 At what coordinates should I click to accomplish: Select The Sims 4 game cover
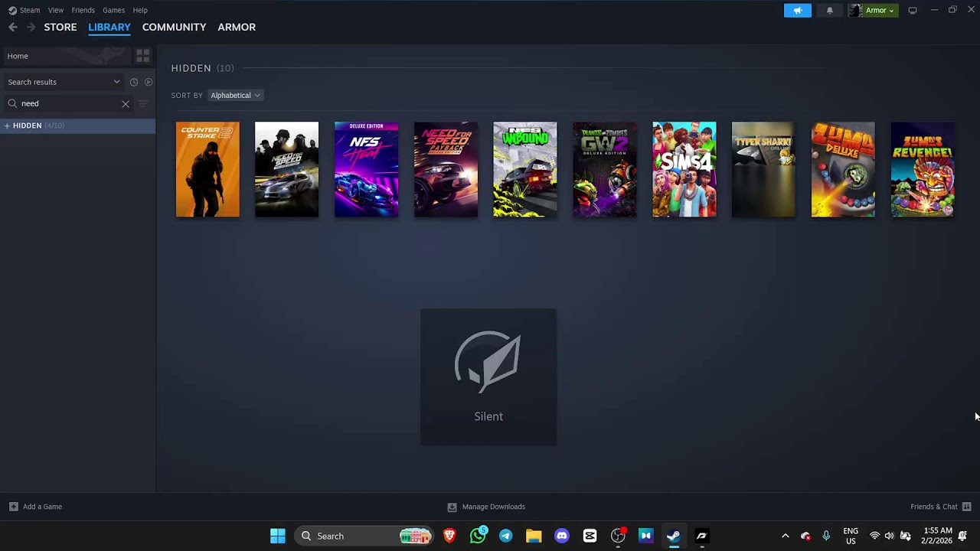(684, 169)
